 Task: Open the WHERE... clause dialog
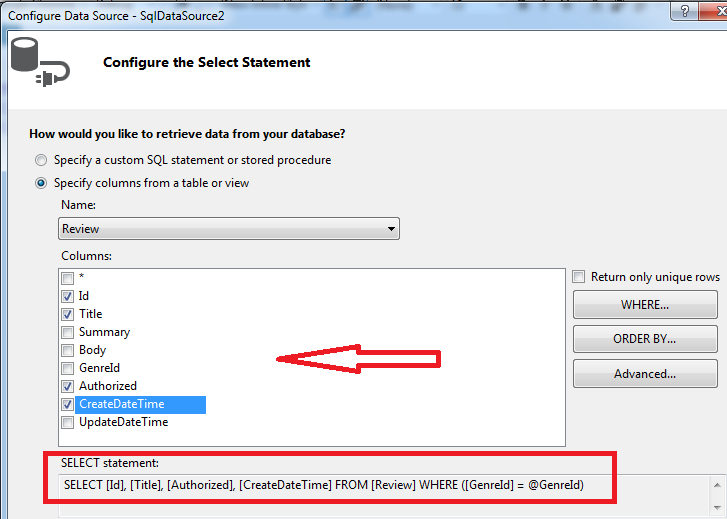645,304
